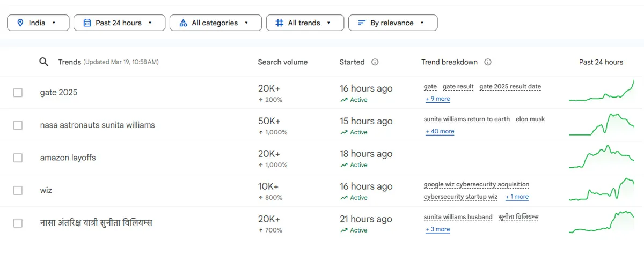Expand the All categories dropdown

(215, 23)
